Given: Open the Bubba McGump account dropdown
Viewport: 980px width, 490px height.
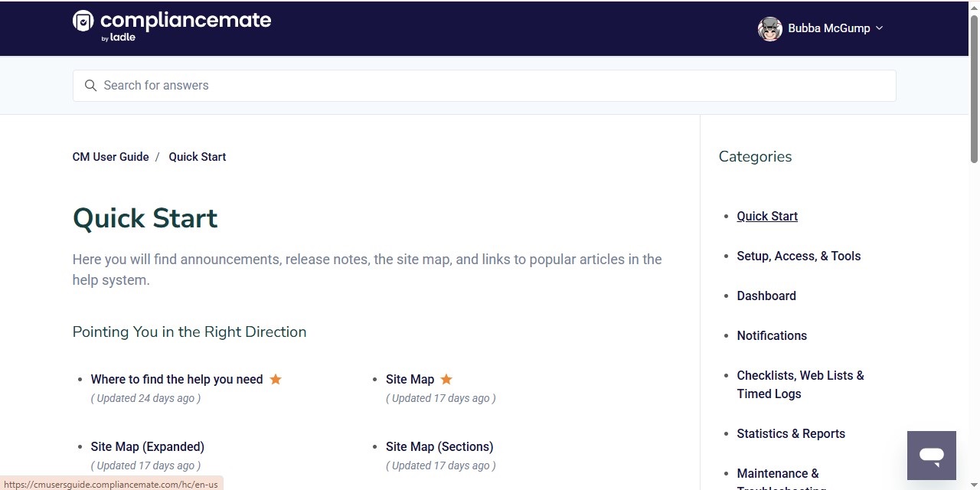Looking at the screenshot, I should (x=829, y=28).
